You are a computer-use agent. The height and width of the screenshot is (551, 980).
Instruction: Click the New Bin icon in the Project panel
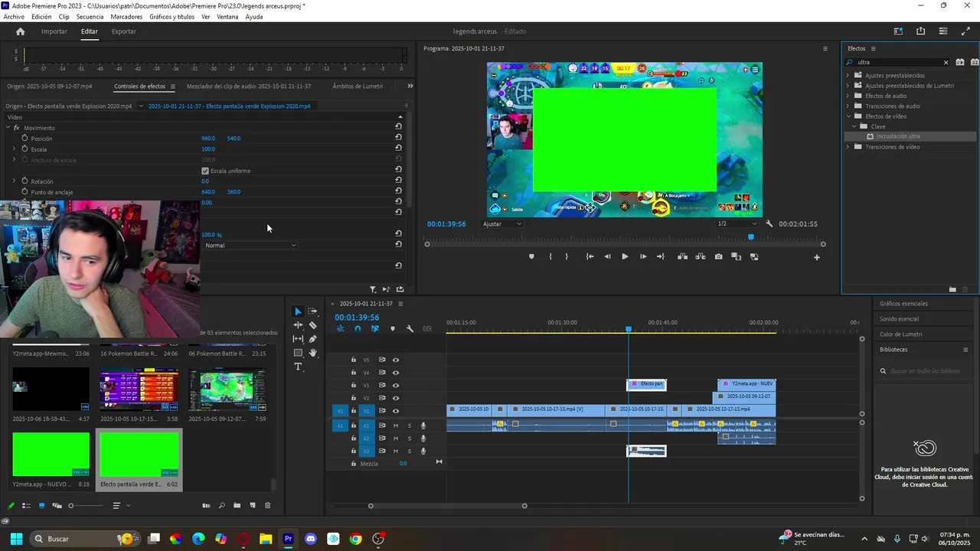[x=237, y=505]
